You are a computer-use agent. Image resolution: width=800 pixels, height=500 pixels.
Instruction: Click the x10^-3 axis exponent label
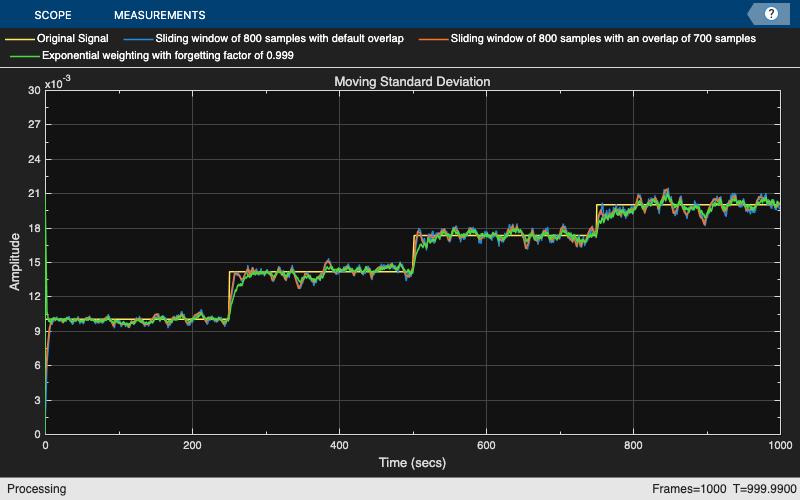tap(58, 83)
